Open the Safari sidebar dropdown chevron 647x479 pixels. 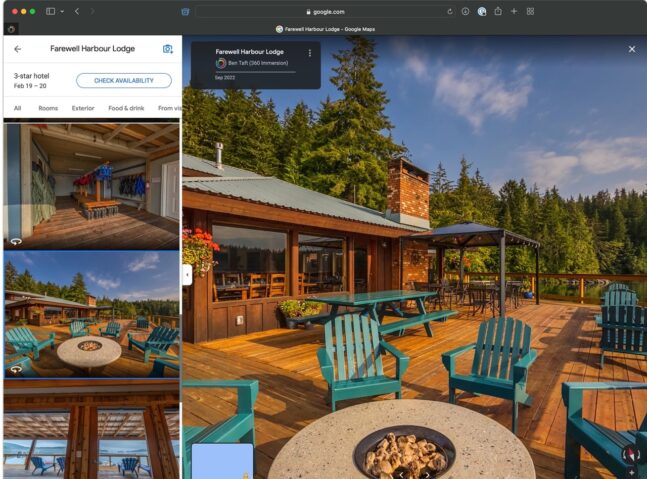(62, 12)
